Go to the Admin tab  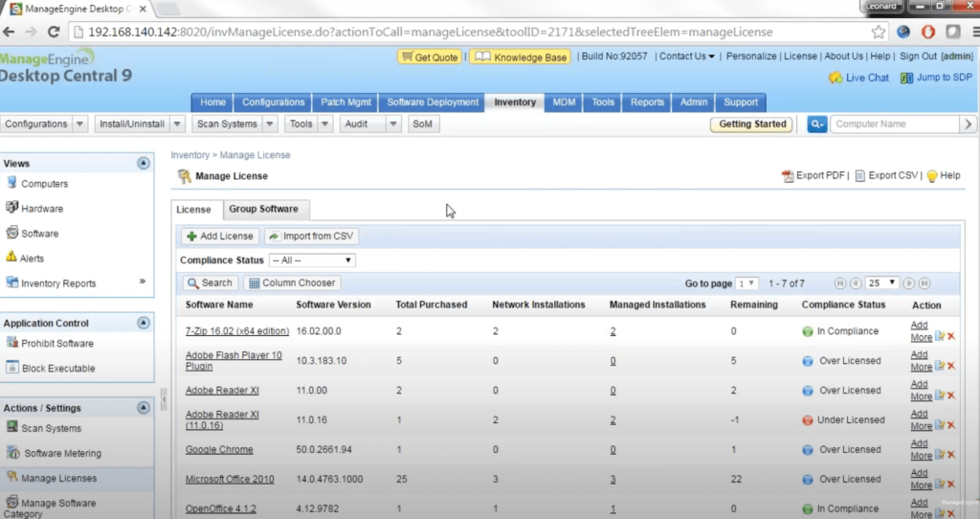click(694, 102)
